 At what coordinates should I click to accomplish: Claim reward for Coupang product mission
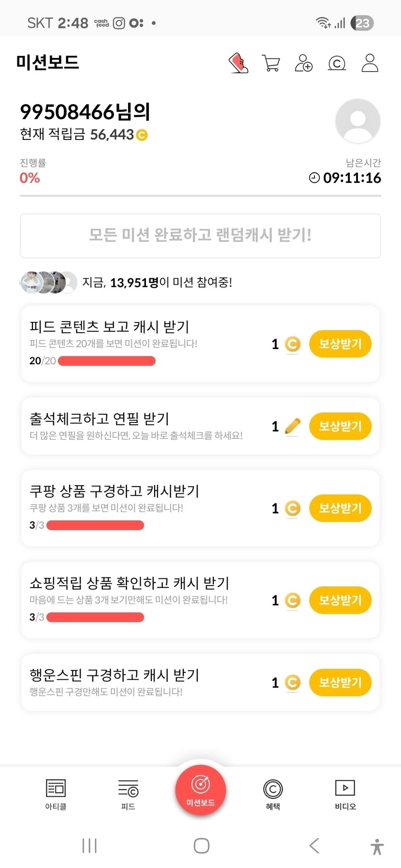coord(340,508)
